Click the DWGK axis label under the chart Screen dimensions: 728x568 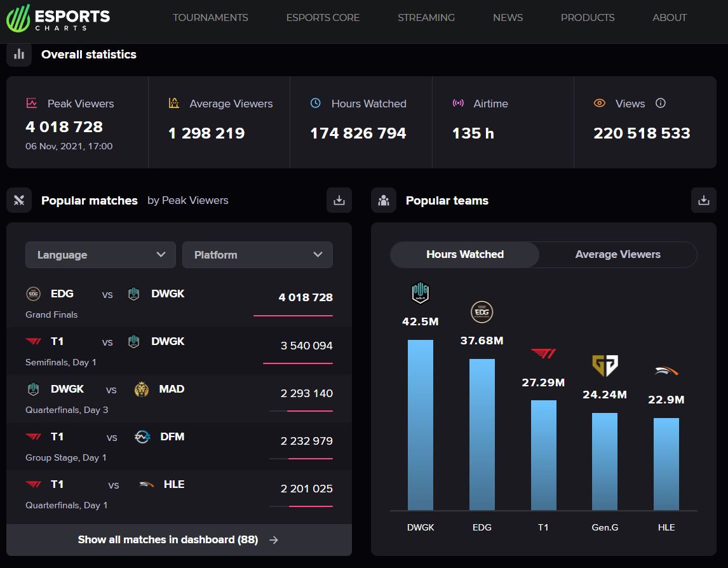coord(420,527)
